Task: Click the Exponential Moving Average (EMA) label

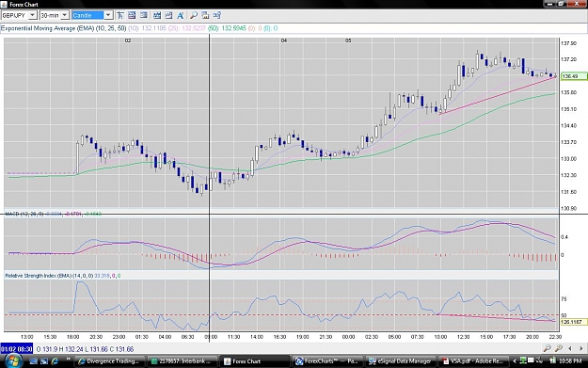Action: (63, 28)
